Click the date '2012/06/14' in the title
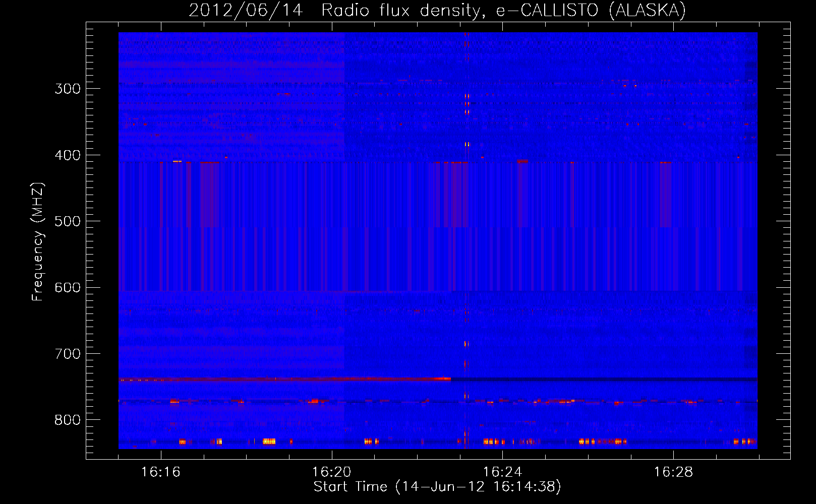 click(246, 11)
